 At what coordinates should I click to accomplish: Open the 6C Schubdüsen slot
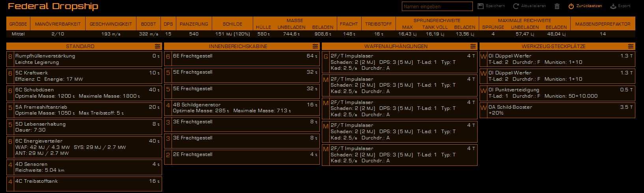tap(84, 93)
